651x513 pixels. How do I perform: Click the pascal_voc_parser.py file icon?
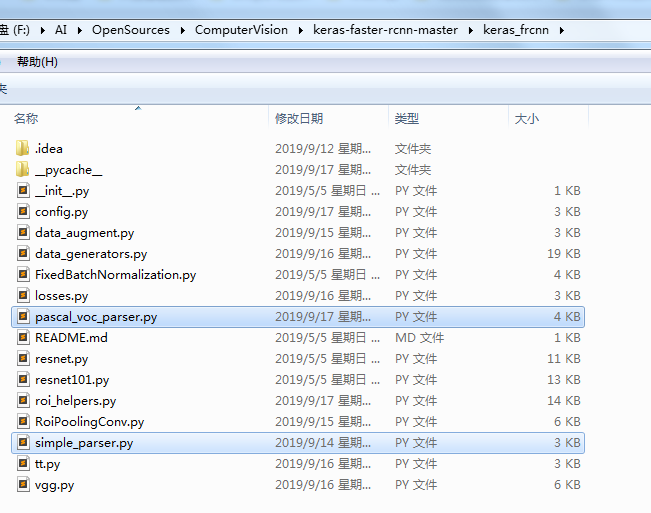pyautogui.click(x=23, y=317)
